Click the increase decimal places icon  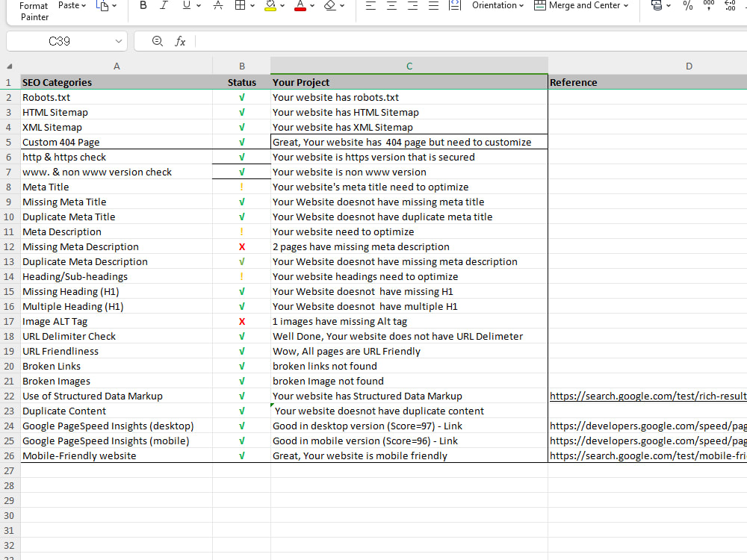click(x=730, y=6)
